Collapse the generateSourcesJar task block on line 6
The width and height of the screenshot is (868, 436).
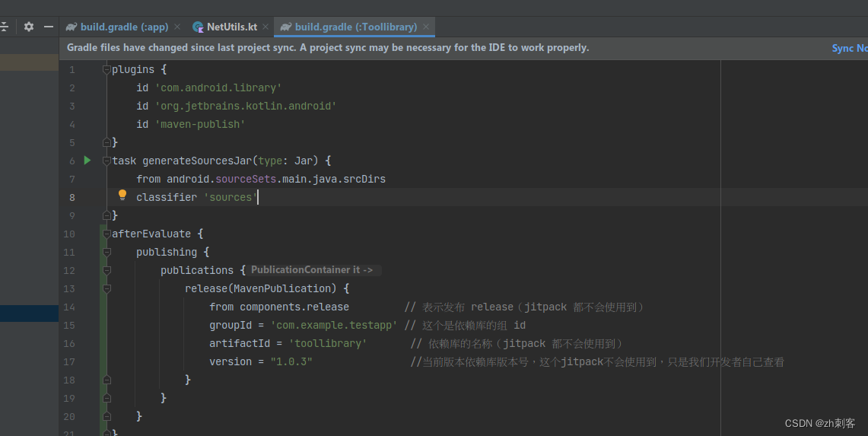click(107, 161)
